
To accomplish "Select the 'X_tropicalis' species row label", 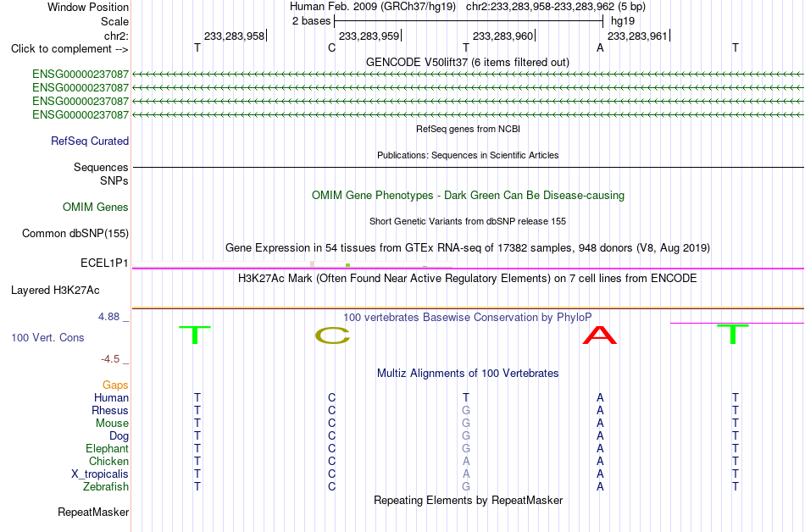I will tap(100, 474).
